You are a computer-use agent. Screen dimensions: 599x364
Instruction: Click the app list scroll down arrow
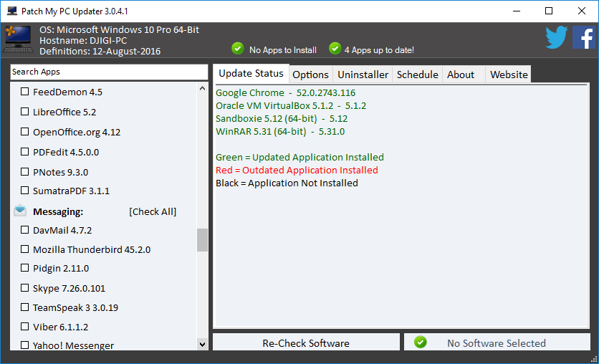coord(203,345)
